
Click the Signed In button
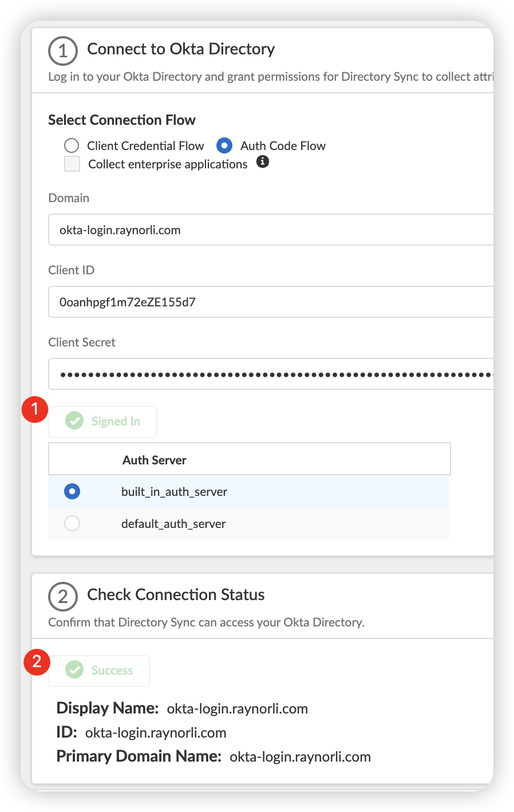point(103,421)
